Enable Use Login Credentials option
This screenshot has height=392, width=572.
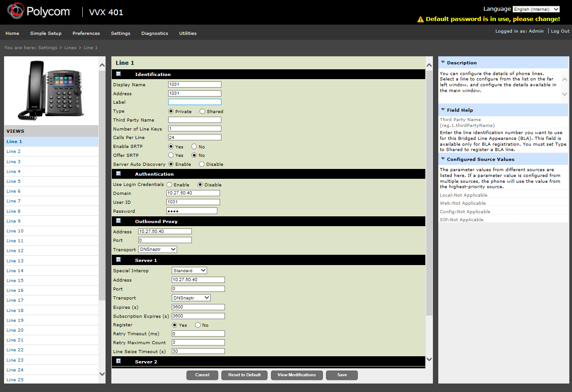coord(169,185)
